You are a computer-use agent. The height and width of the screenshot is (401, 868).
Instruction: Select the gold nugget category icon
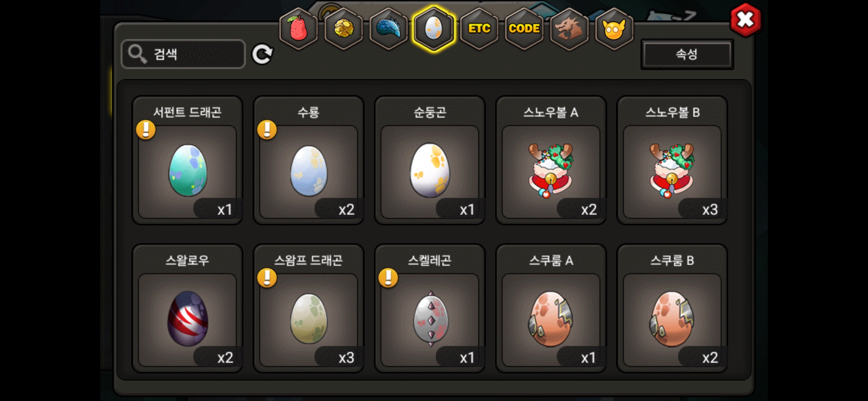coord(344,29)
